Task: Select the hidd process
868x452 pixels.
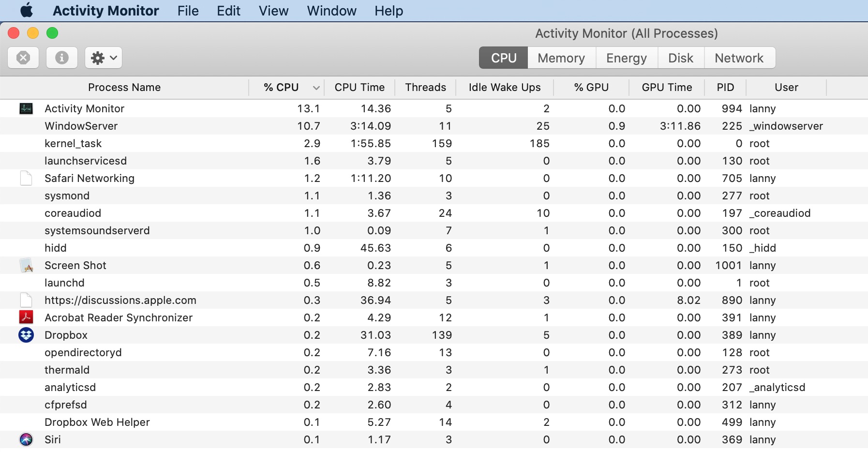Action: pos(56,248)
